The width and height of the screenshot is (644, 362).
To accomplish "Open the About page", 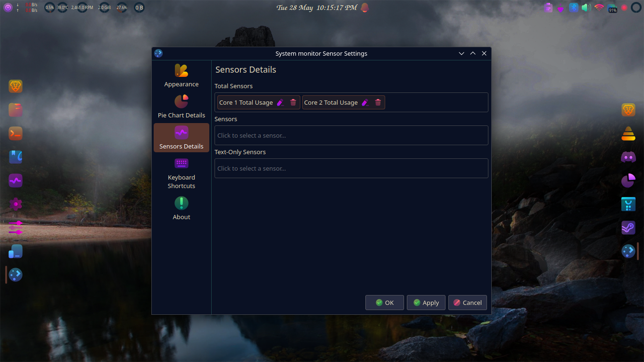I will pyautogui.click(x=181, y=209).
